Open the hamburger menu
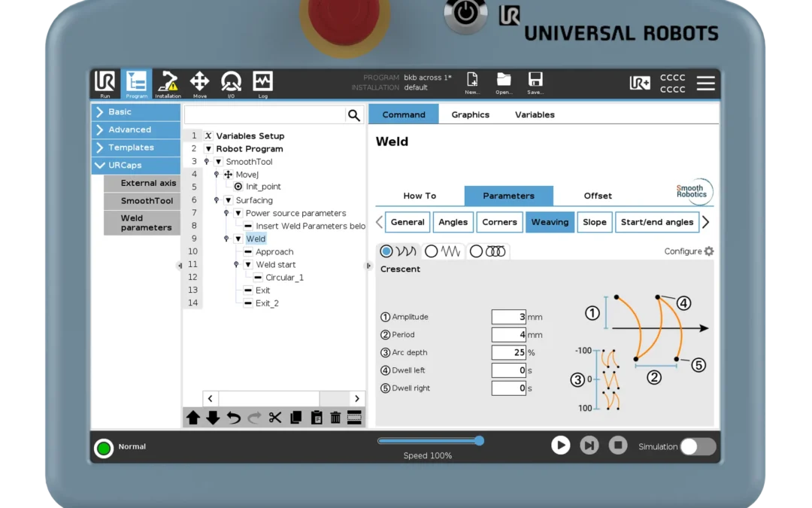 click(x=705, y=83)
